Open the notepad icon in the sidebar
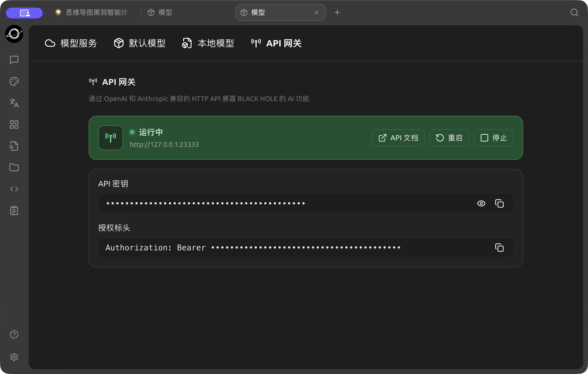 (x=14, y=210)
